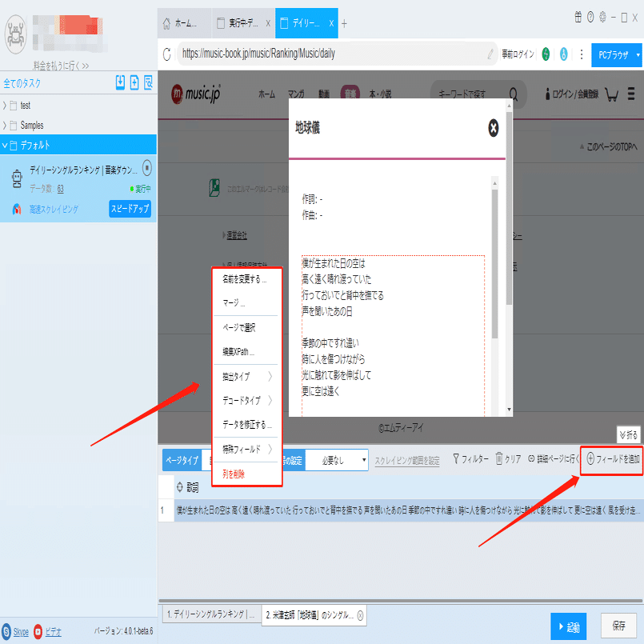Click the music.jp logo
This screenshot has height=644, width=644.
tap(196, 94)
